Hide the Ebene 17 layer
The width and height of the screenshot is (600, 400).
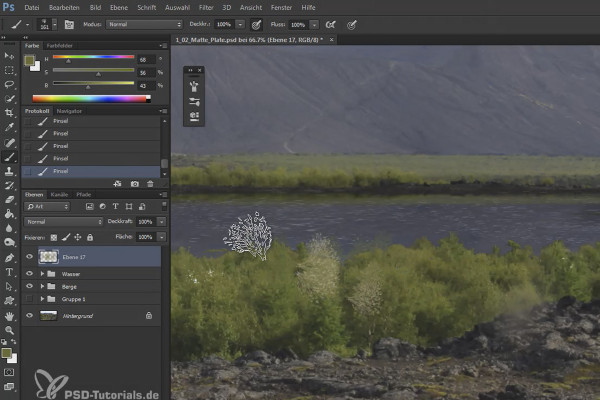(x=29, y=257)
